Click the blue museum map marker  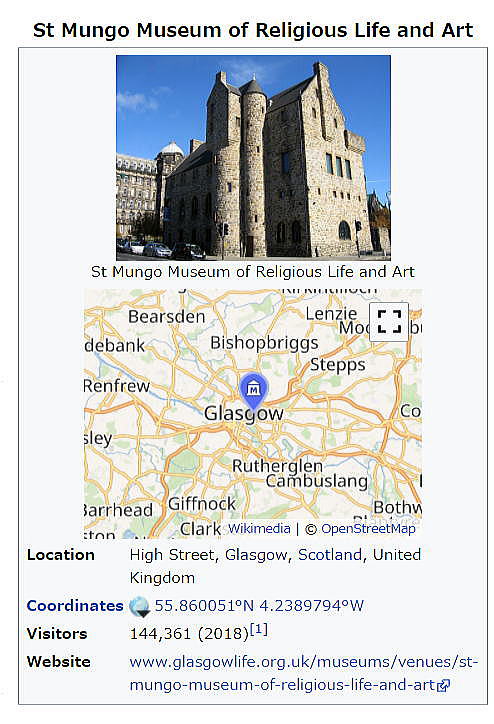[x=253, y=391]
